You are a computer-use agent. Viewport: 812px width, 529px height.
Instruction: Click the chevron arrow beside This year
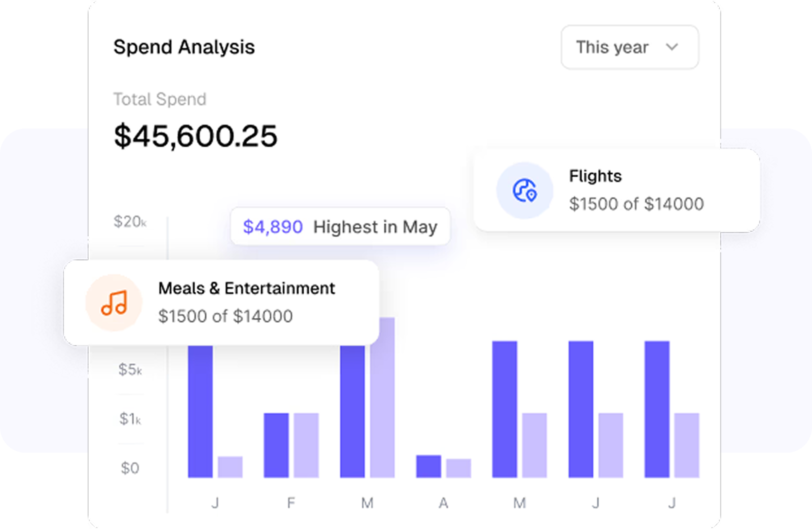pyautogui.click(x=672, y=47)
